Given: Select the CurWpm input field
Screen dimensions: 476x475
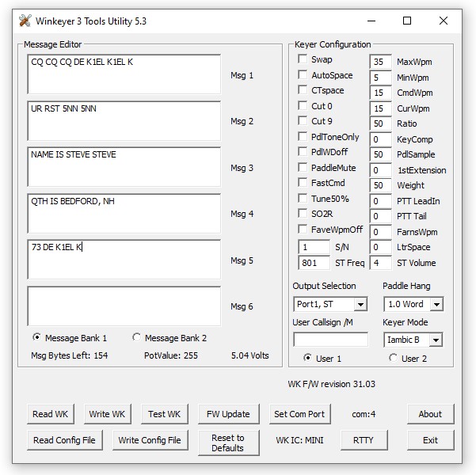Looking at the screenshot, I should pos(381,108).
